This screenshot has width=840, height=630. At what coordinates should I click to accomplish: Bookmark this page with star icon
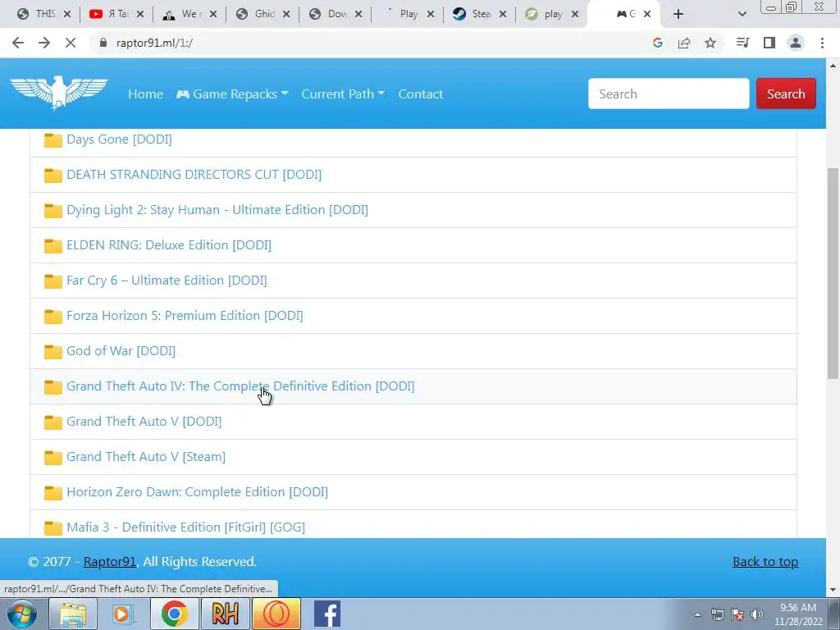(x=710, y=43)
